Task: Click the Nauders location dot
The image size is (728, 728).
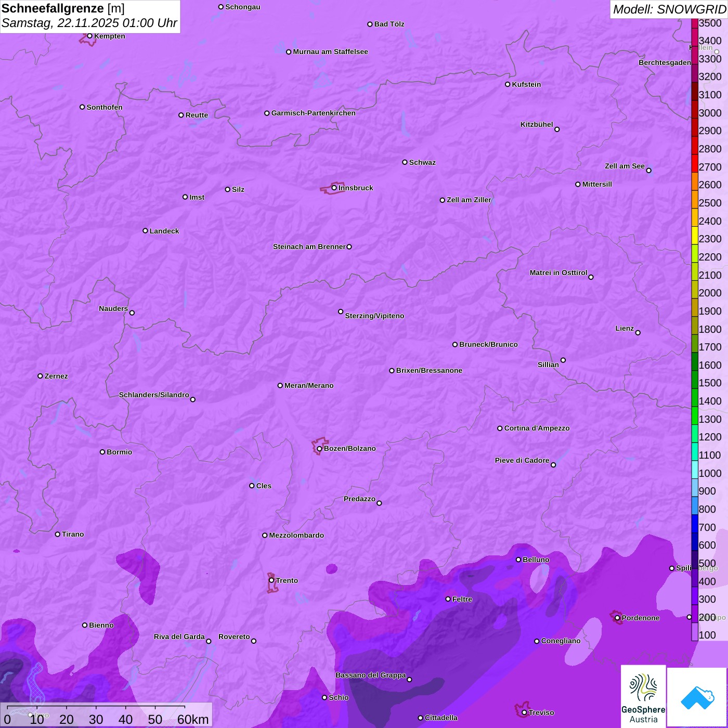Action: [132, 313]
